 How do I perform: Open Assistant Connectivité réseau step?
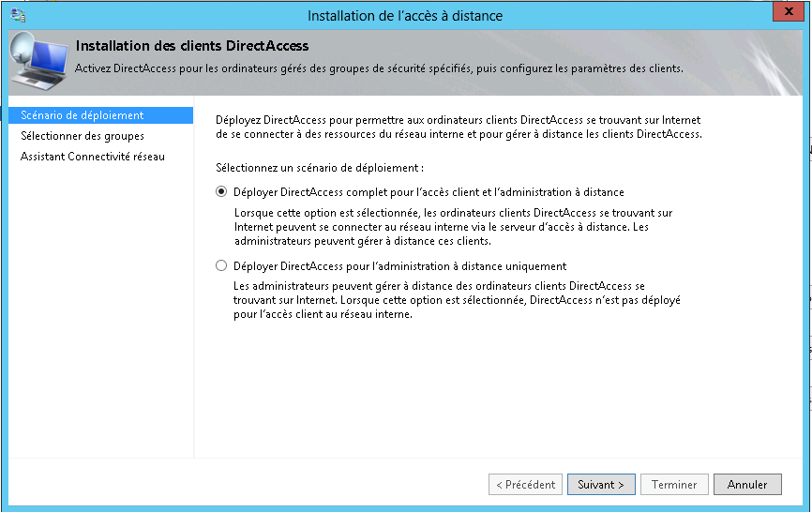93,157
